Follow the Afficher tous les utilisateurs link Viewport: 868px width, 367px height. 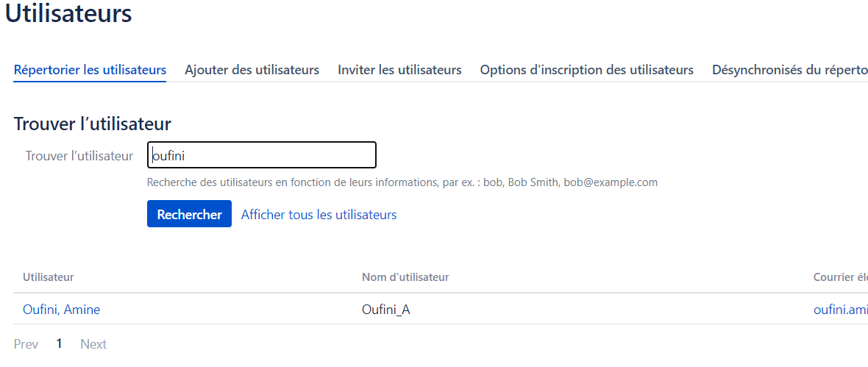click(x=319, y=215)
